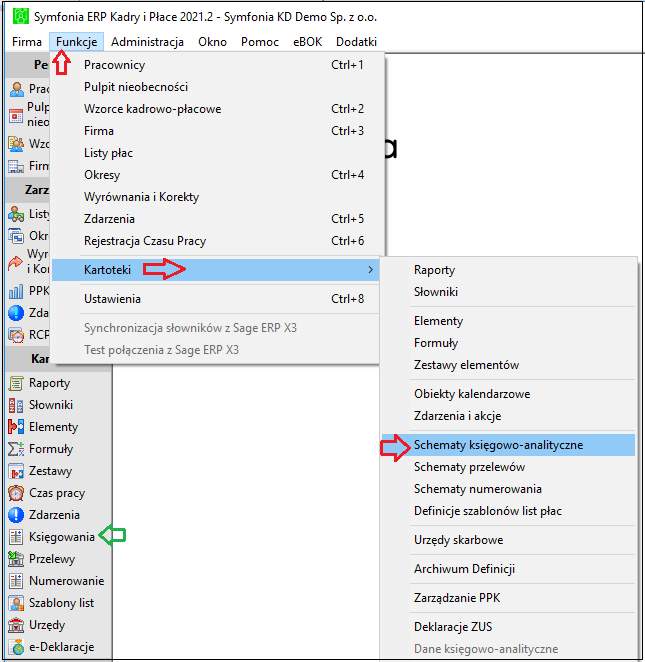Choose Wzorce kadrowo-płacowe menu entry
The height and width of the screenshot is (662, 645).
point(218,109)
